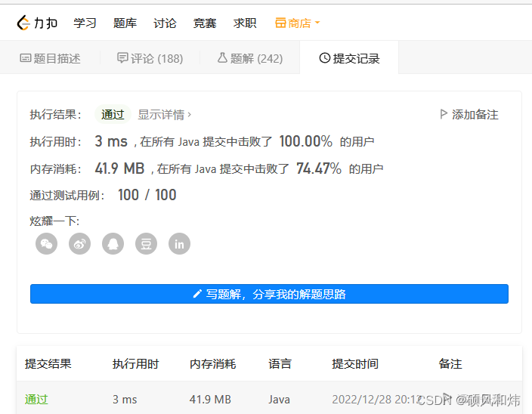Open the 学习 menu

click(85, 23)
